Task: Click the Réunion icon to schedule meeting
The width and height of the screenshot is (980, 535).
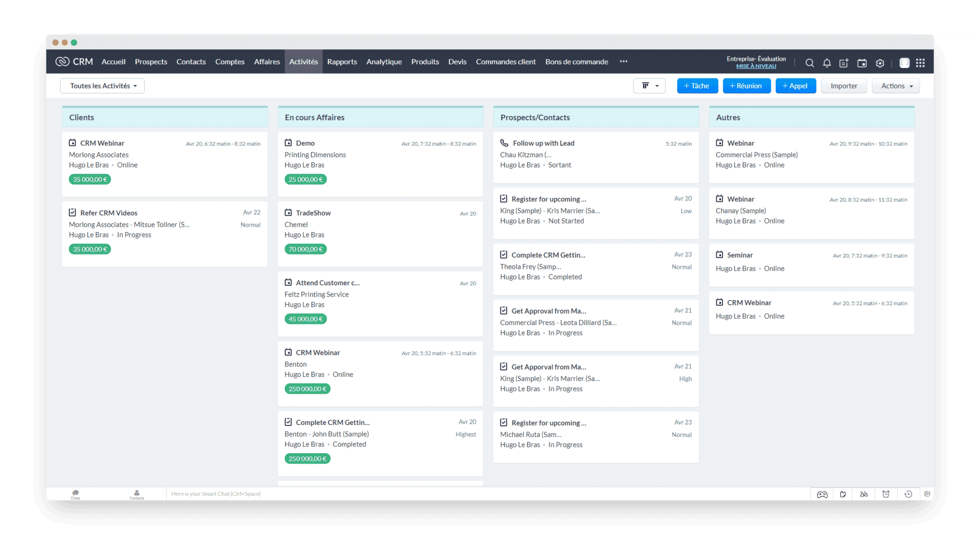Action: pos(747,86)
